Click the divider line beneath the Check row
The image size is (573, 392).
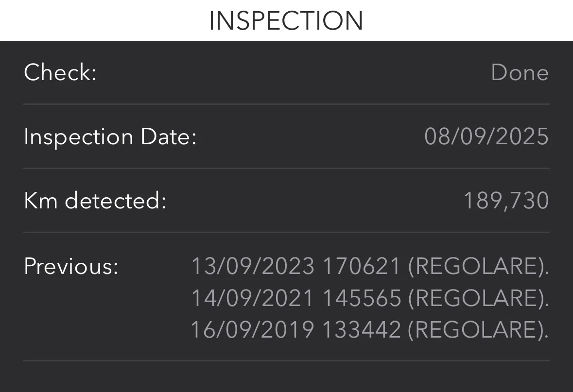tap(287, 104)
